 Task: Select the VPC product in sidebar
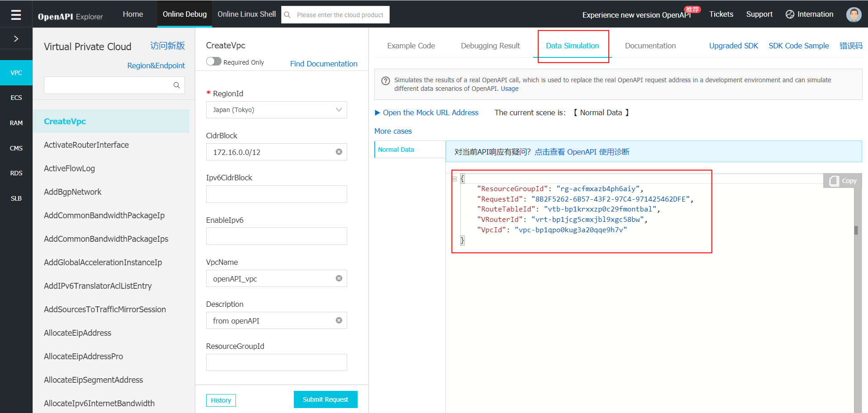[x=16, y=73]
